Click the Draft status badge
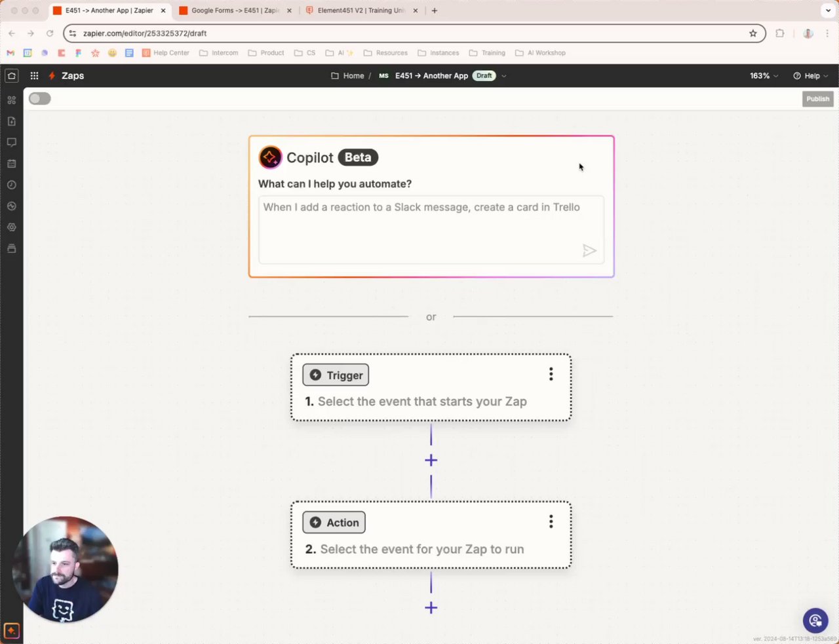Image resolution: width=839 pixels, height=644 pixels. (484, 76)
